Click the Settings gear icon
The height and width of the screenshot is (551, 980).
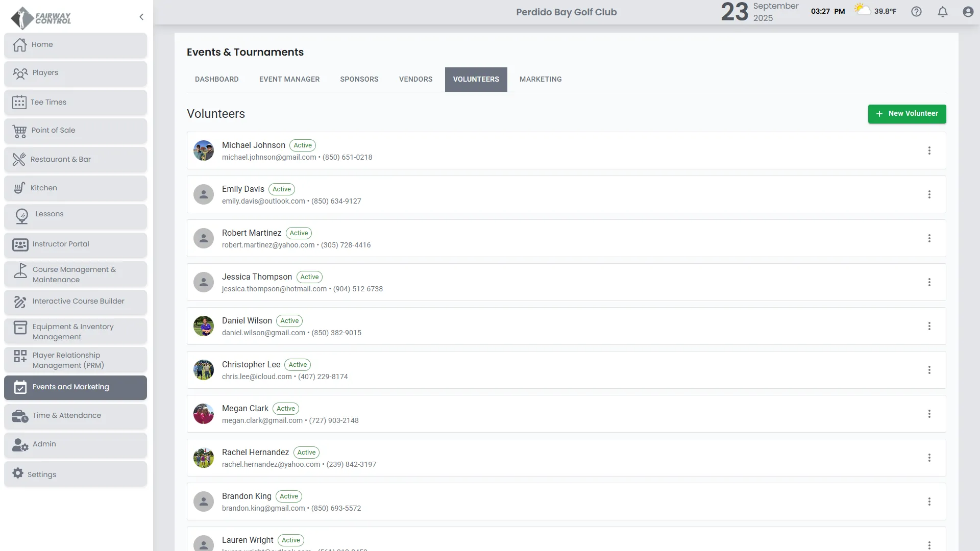[18, 473]
